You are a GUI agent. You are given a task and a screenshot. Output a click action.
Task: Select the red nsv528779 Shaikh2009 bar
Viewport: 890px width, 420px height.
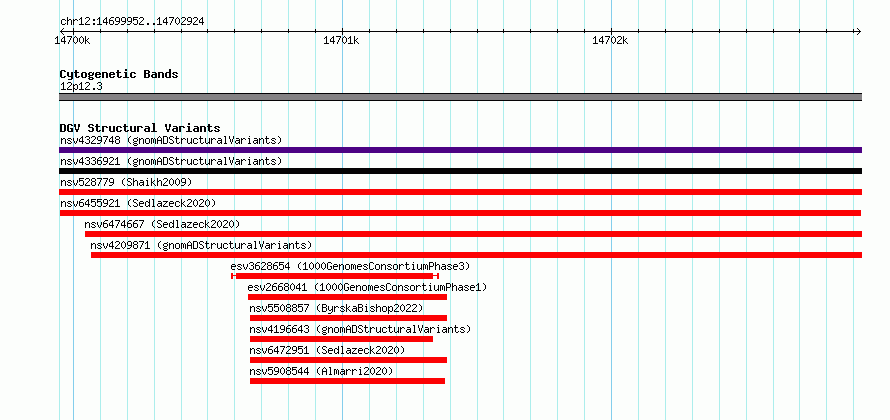(460, 192)
